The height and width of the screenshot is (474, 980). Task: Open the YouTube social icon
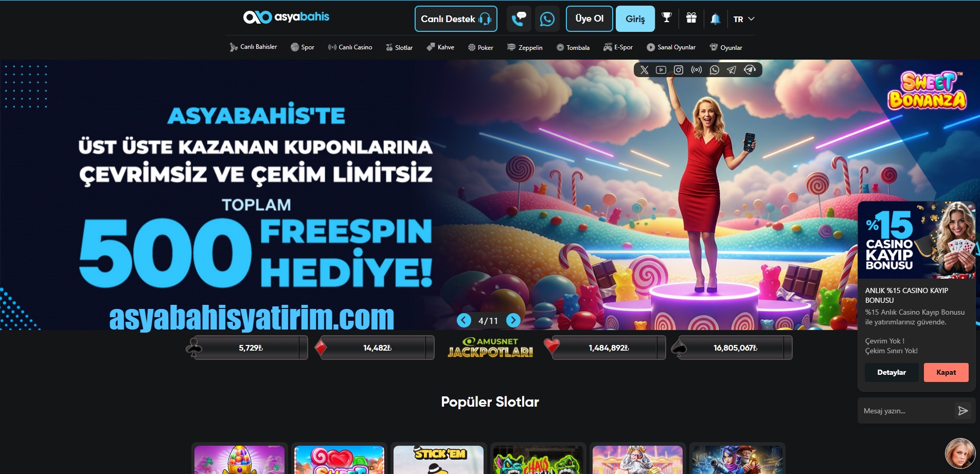pyautogui.click(x=661, y=70)
